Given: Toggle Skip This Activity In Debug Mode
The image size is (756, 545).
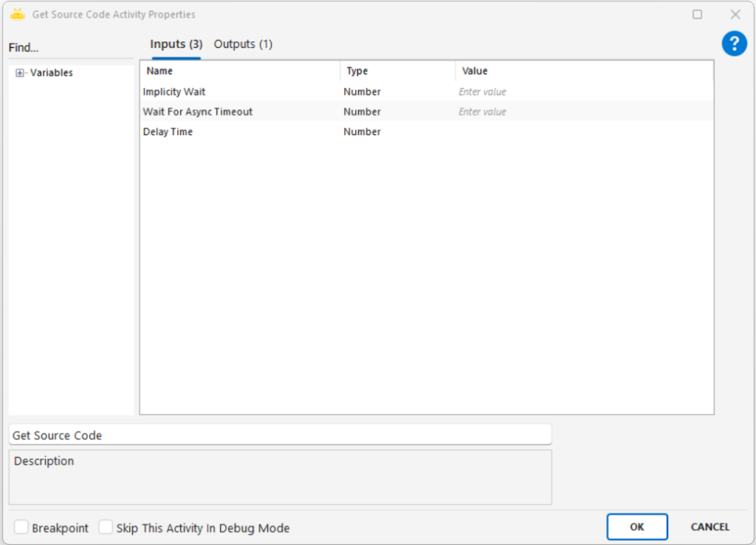Looking at the screenshot, I should pyautogui.click(x=106, y=527).
